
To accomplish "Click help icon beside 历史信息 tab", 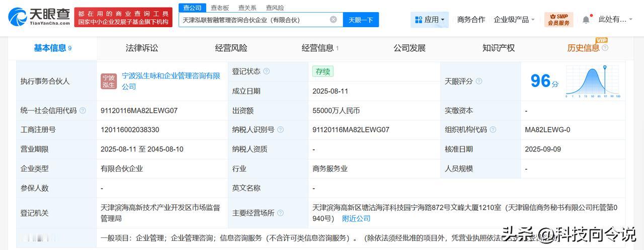I will [605, 48].
